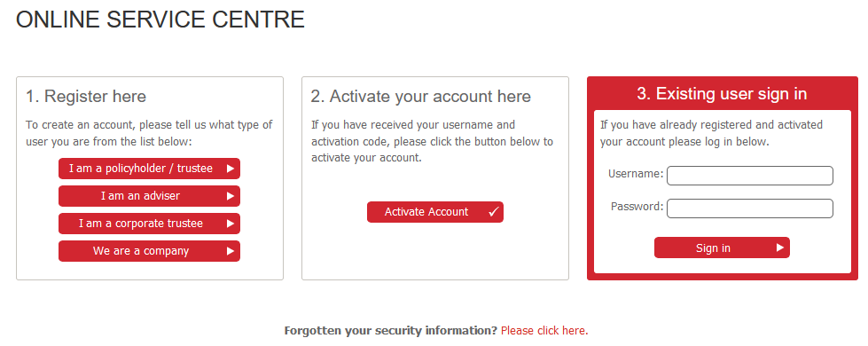Screen dimensions: 868x346
Task: Click the arrow icon on Sign in button
Action: (780, 248)
